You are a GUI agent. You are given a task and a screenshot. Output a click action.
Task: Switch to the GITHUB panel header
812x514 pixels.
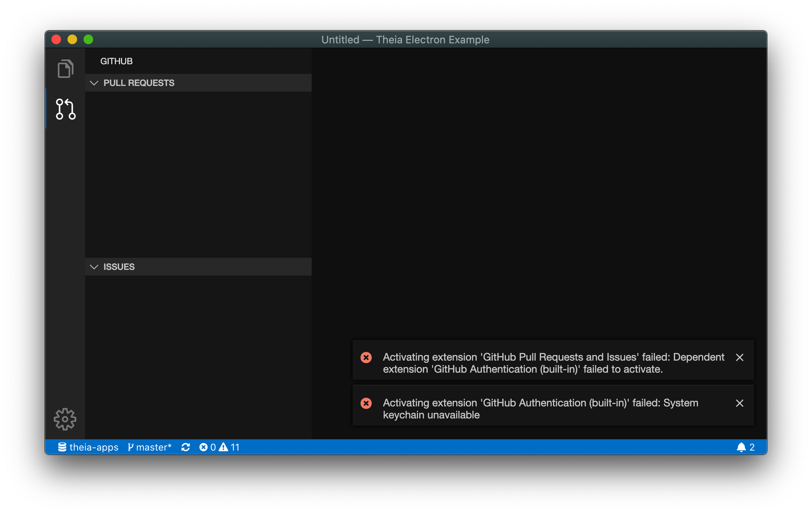tap(116, 61)
